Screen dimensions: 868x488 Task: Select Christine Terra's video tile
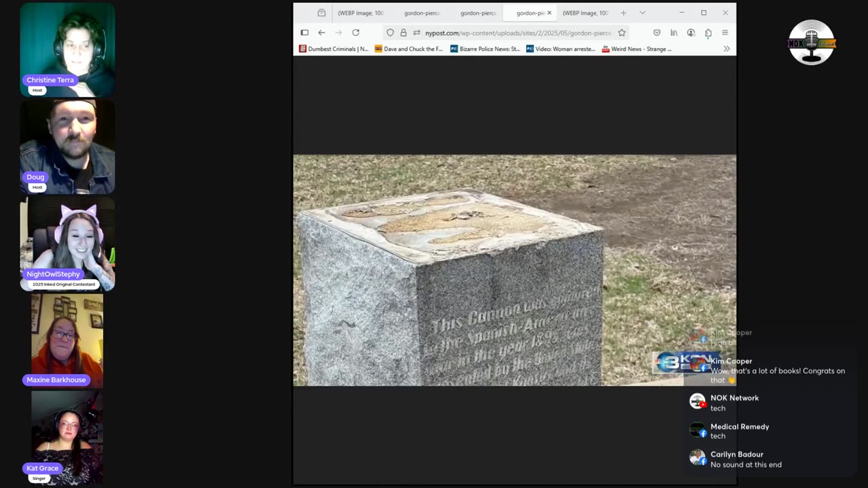click(67, 49)
